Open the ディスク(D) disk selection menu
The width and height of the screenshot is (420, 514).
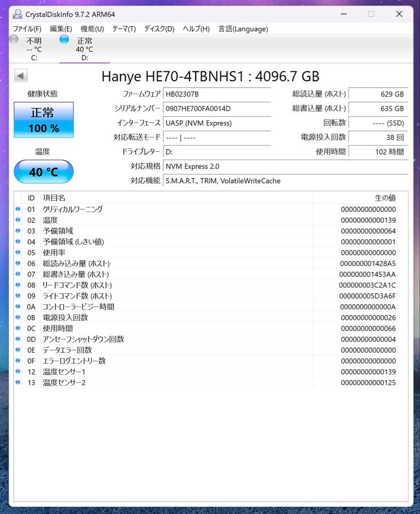(x=158, y=29)
